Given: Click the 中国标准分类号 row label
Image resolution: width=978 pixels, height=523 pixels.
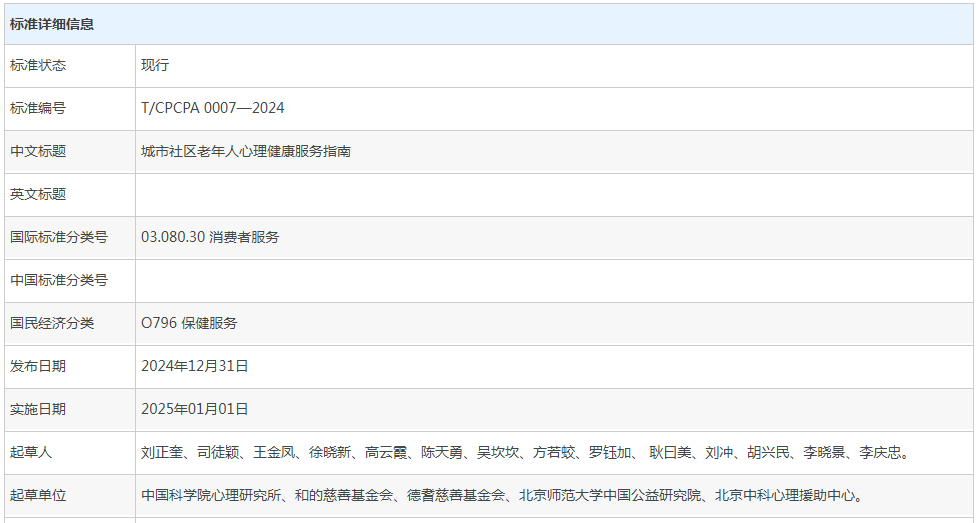Looking at the screenshot, I should pyautogui.click(x=59, y=280).
